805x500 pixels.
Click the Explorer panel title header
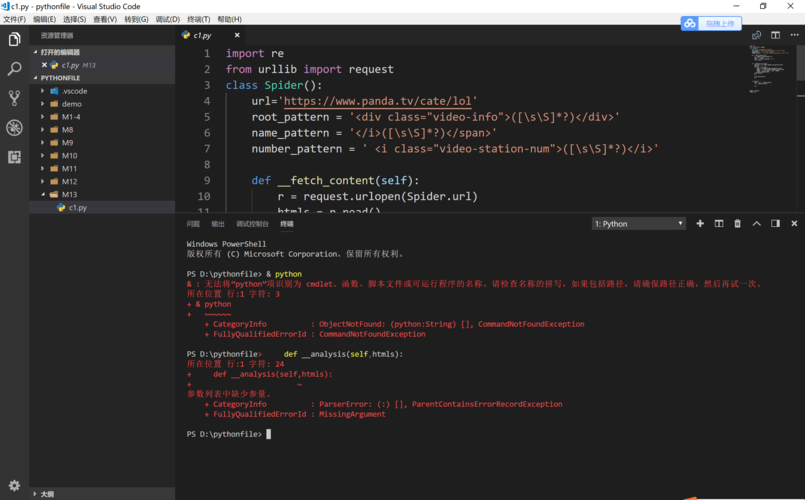(57, 35)
